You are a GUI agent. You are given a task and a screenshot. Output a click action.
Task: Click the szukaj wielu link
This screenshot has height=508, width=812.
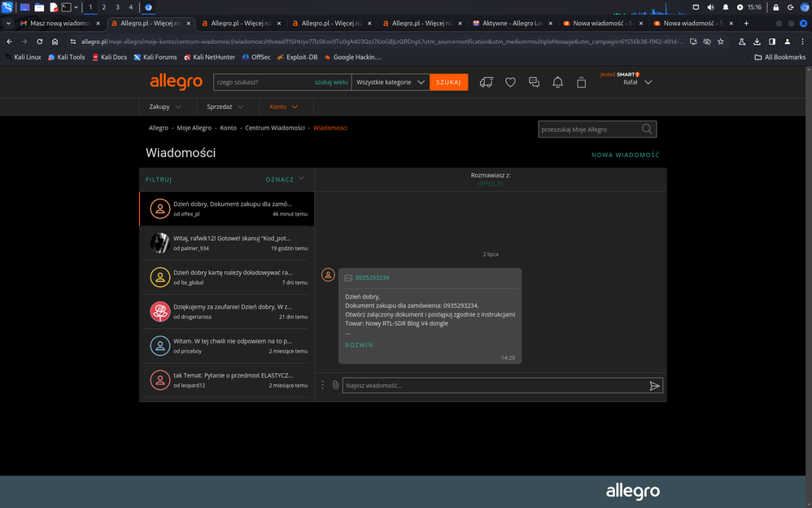tap(331, 82)
